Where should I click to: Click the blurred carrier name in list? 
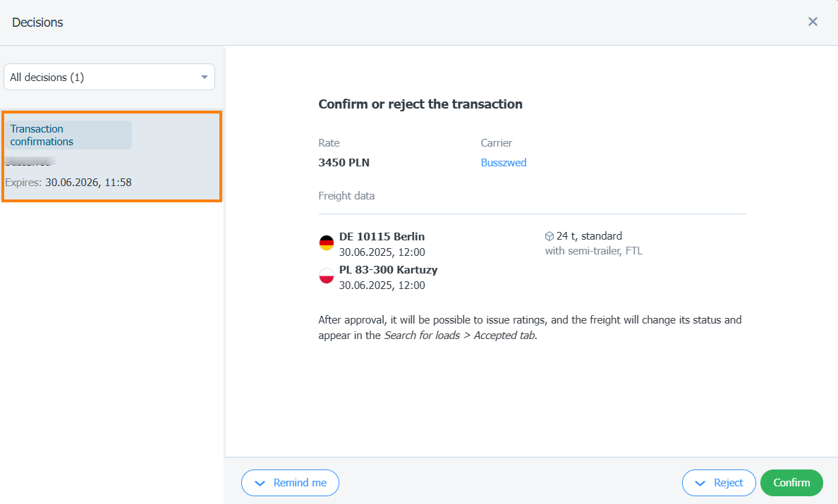(x=30, y=161)
